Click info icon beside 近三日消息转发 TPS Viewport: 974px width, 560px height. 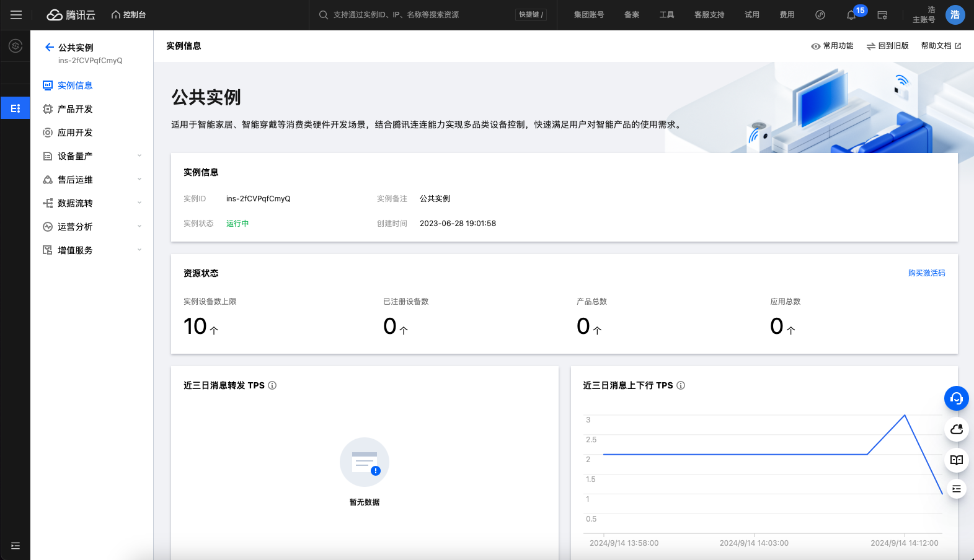pos(272,385)
